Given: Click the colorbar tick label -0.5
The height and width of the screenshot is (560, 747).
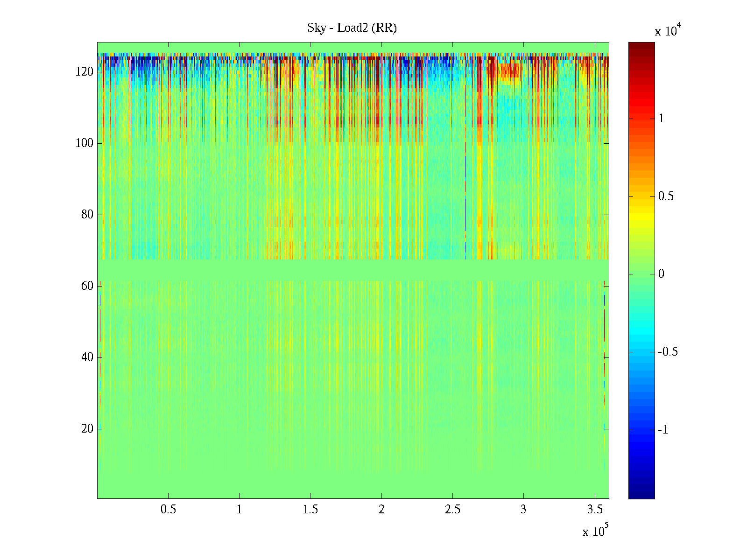Looking at the screenshot, I should click(x=668, y=352).
